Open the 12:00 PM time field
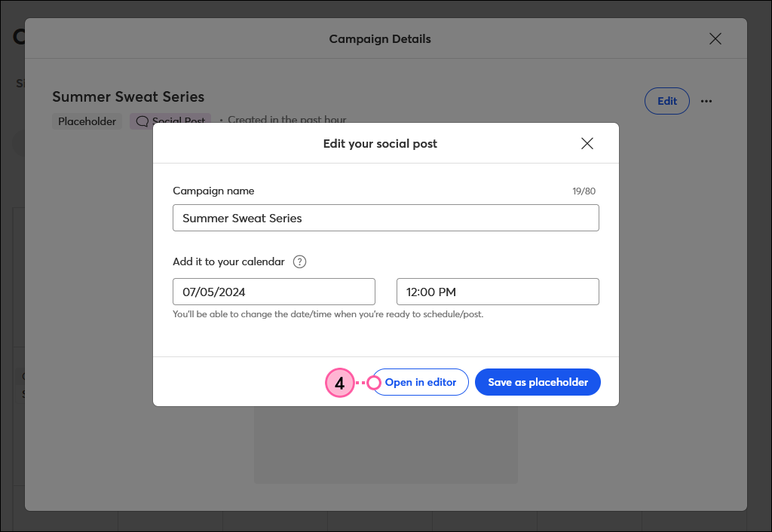772x532 pixels. point(498,292)
